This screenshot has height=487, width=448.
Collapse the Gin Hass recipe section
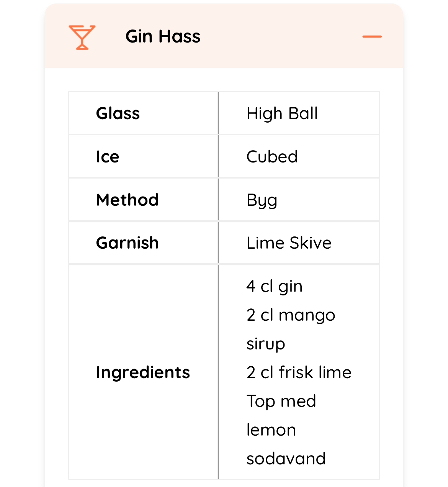tap(372, 37)
